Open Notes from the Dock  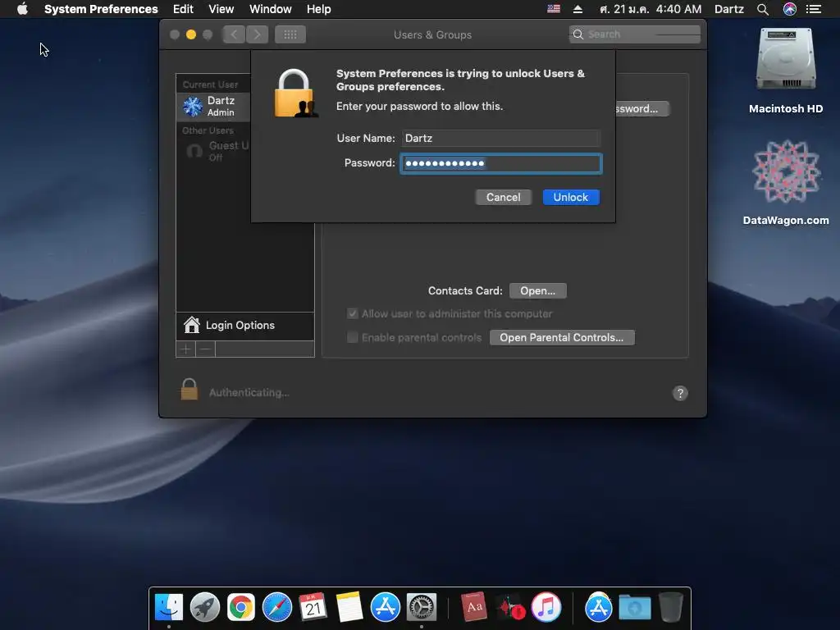(x=349, y=607)
